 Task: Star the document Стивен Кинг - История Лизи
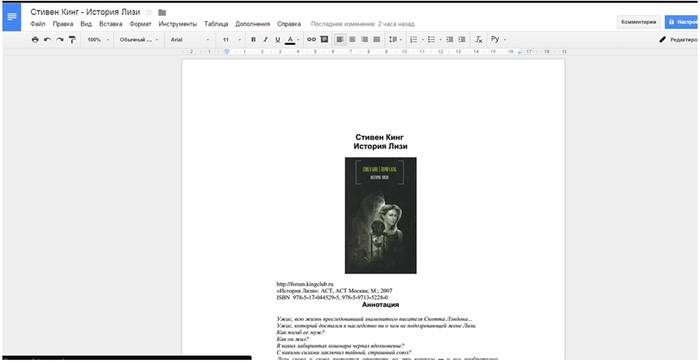pos(149,13)
